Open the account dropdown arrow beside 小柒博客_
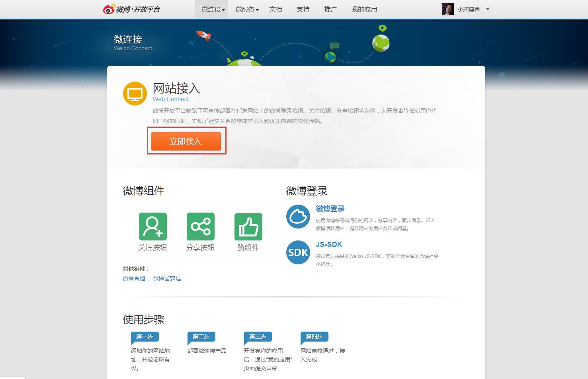Screen dimensions: 588x379 click(488, 9)
